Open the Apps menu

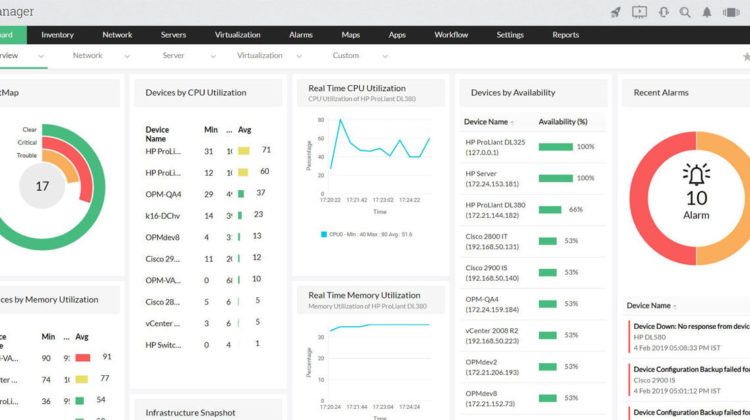click(x=397, y=35)
